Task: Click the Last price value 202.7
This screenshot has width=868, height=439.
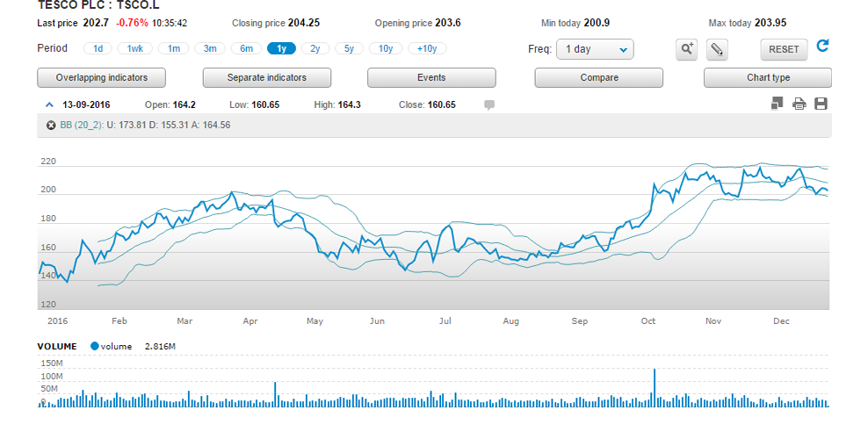Action: pos(96,23)
